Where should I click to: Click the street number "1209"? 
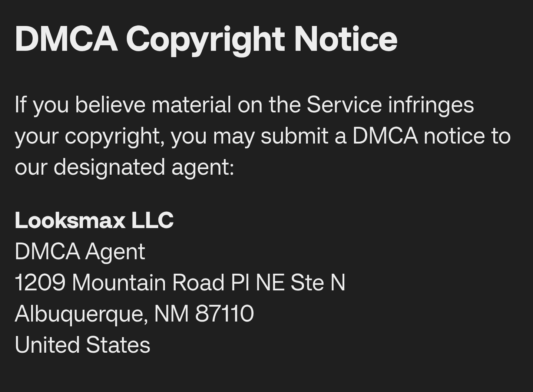[40, 283]
